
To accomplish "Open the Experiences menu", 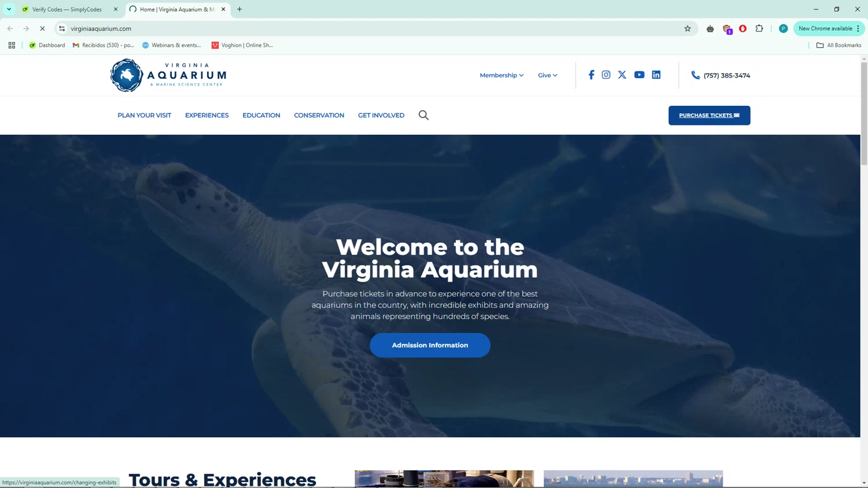I will click(x=207, y=115).
